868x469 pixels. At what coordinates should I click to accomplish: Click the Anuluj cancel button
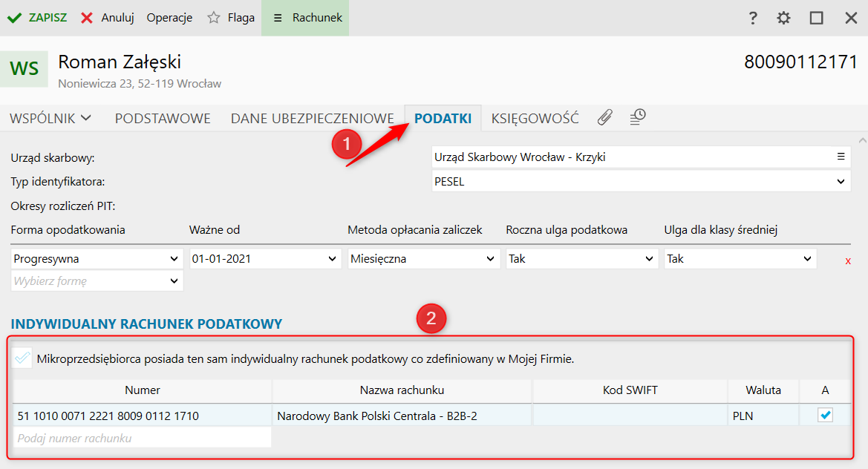[x=108, y=18]
